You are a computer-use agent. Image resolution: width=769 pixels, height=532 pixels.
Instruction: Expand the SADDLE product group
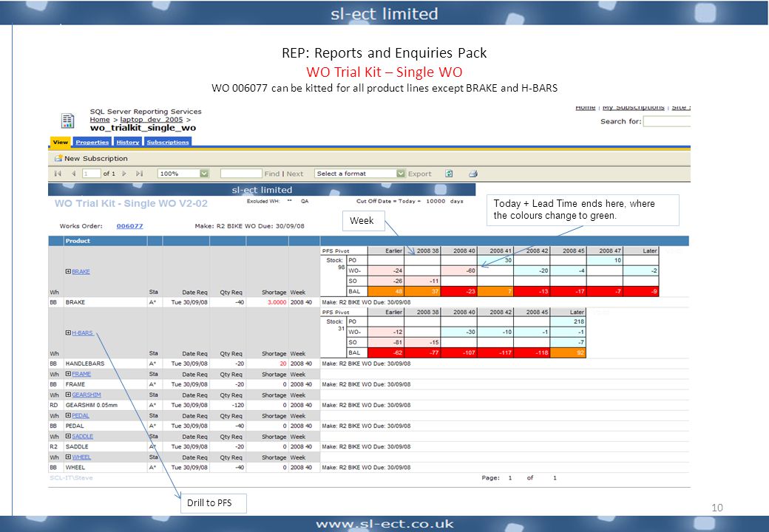click(x=68, y=436)
